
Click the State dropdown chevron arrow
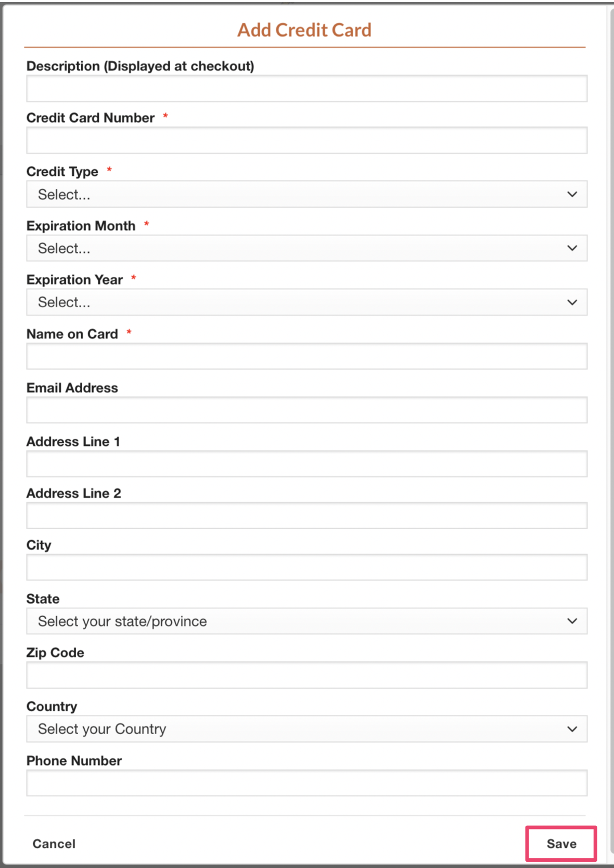click(572, 621)
